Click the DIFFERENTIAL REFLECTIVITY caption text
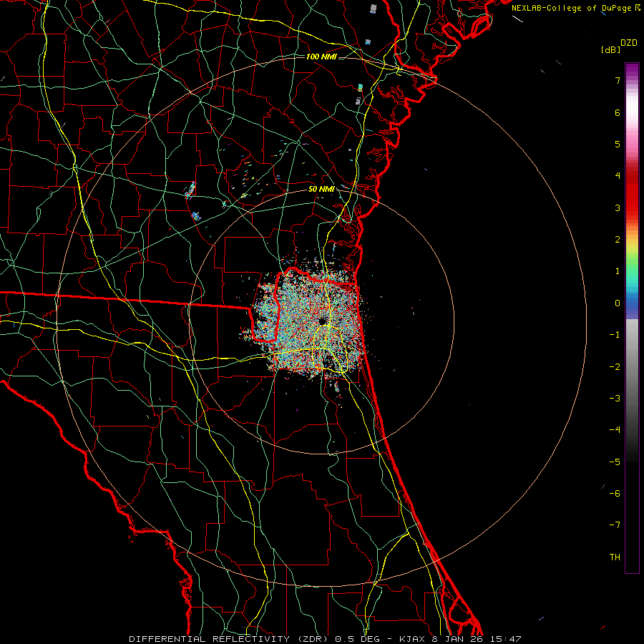The height and width of the screenshot is (644, 644). [x=209, y=639]
